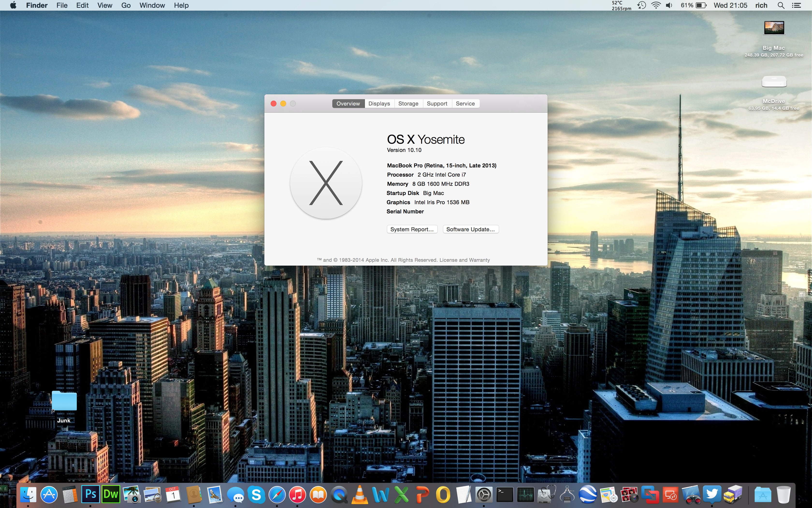Open the Finder menu
Screen dimensions: 812x508
click(x=37, y=5)
